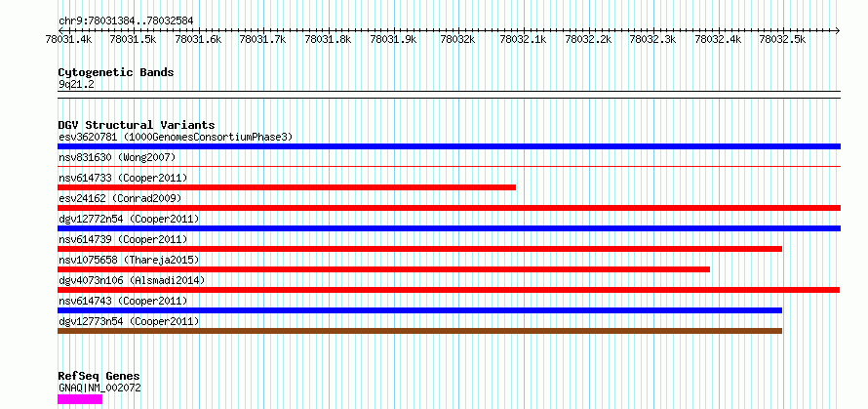This screenshot has width=868, height=409.
Task: Click the nsv1075658 red variant bar
Action: (x=383, y=269)
